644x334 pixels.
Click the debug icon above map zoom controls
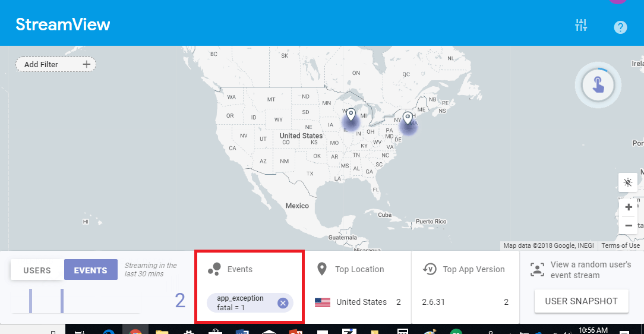point(628,182)
